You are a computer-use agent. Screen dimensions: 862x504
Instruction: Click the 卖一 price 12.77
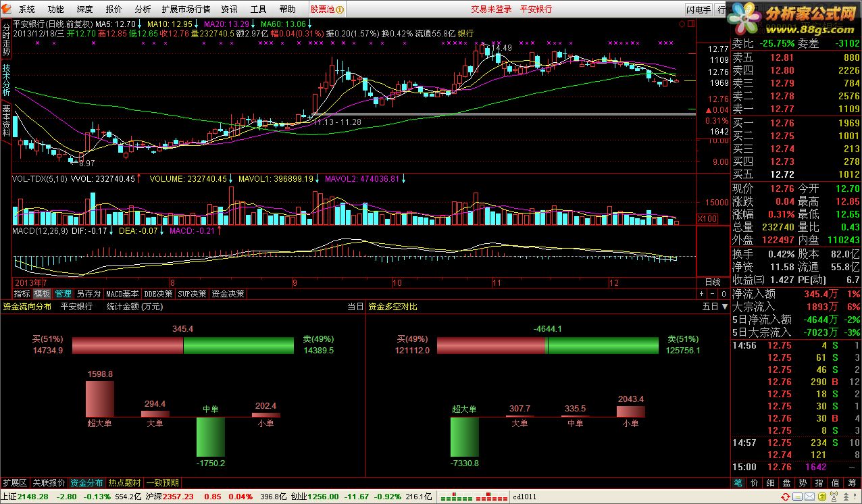(782, 109)
